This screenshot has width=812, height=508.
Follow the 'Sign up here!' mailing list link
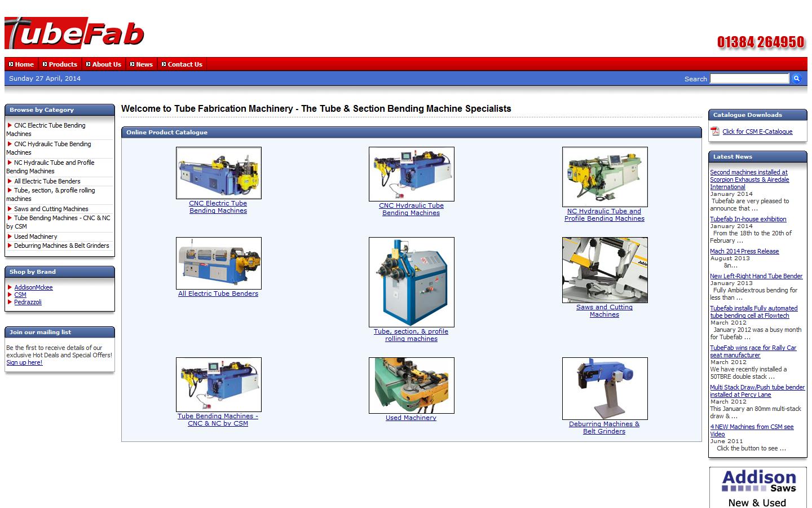coord(24,362)
